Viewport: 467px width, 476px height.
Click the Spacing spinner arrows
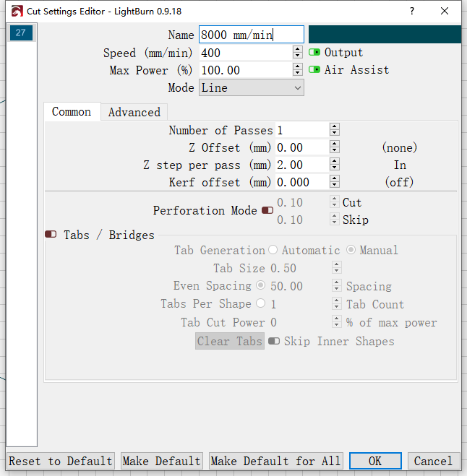coord(336,285)
